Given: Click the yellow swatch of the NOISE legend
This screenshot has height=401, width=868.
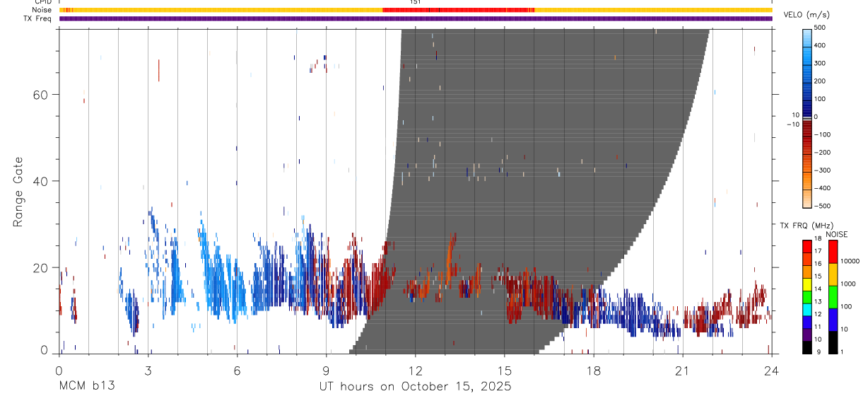Looking at the screenshot, I should tap(832, 274).
